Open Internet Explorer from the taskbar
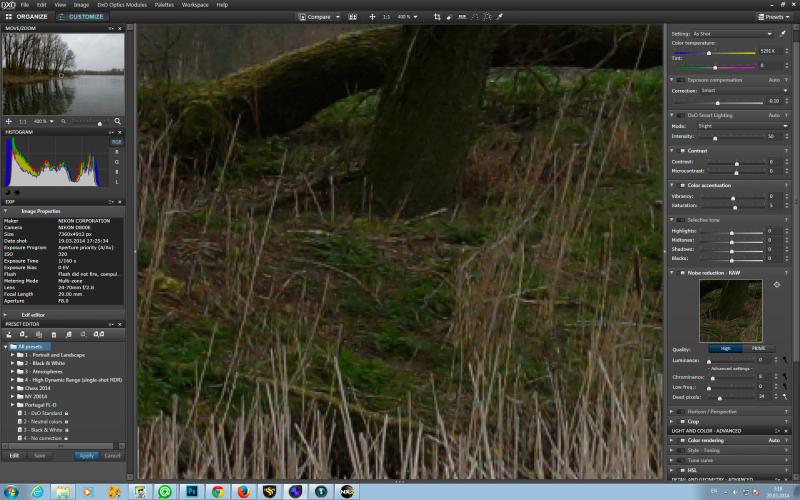The height and width of the screenshot is (500, 800). 37,491
